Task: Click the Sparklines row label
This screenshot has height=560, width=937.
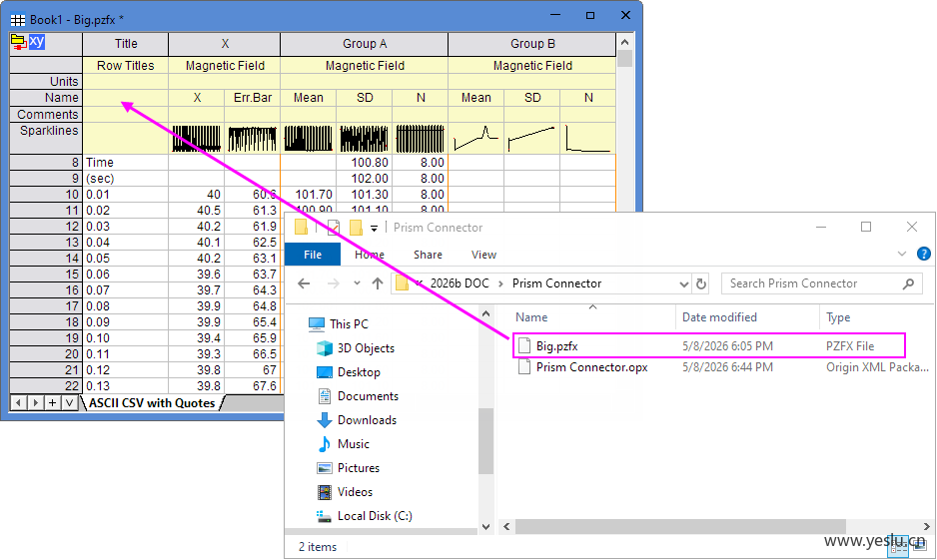Action: 45,139
